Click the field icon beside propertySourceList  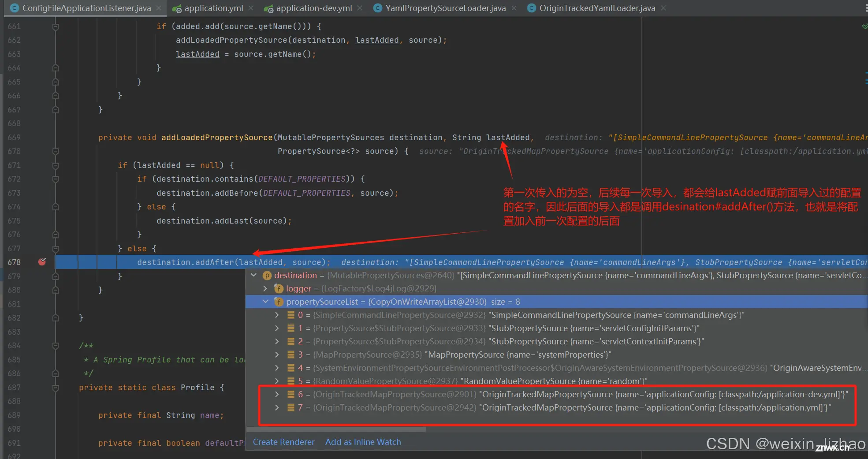pyautogui.click(x=279, y=302)
